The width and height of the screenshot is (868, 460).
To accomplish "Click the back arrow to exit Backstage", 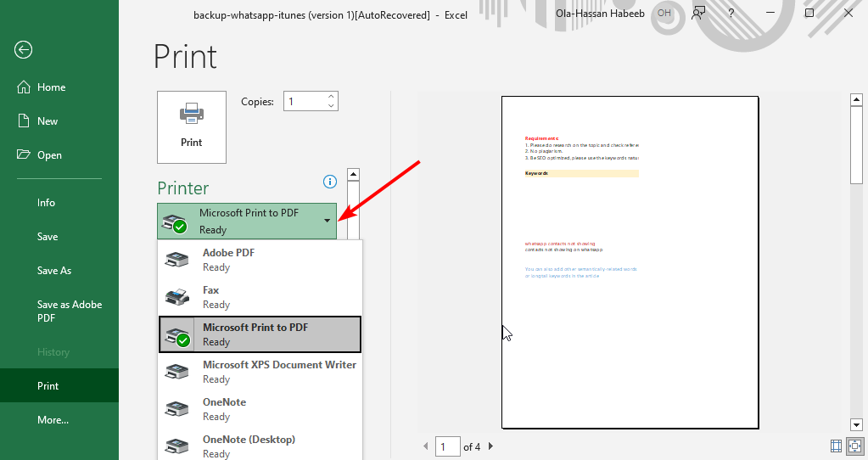I will 23,50.
